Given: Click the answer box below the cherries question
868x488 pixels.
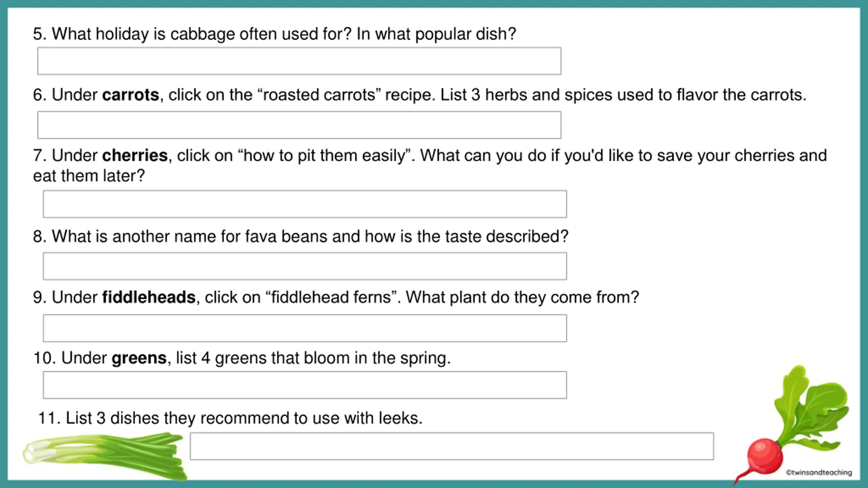Looking at the screenshot, I should (305, 204).
